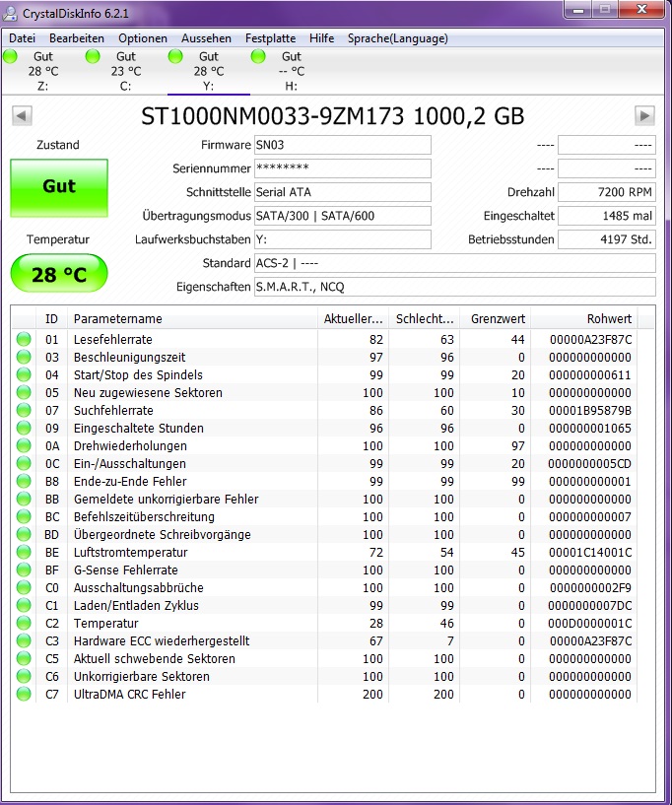Select disk H: in the drive bar

(x=291, y=71)
